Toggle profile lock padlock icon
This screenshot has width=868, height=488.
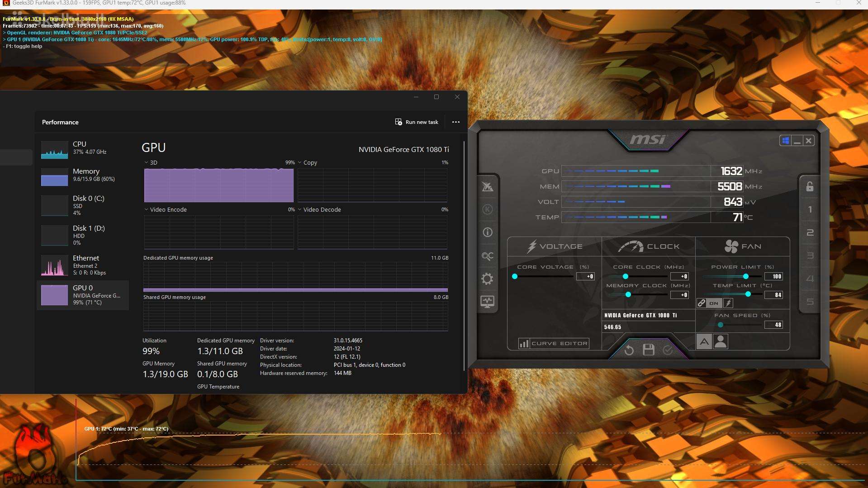(810, 186)
